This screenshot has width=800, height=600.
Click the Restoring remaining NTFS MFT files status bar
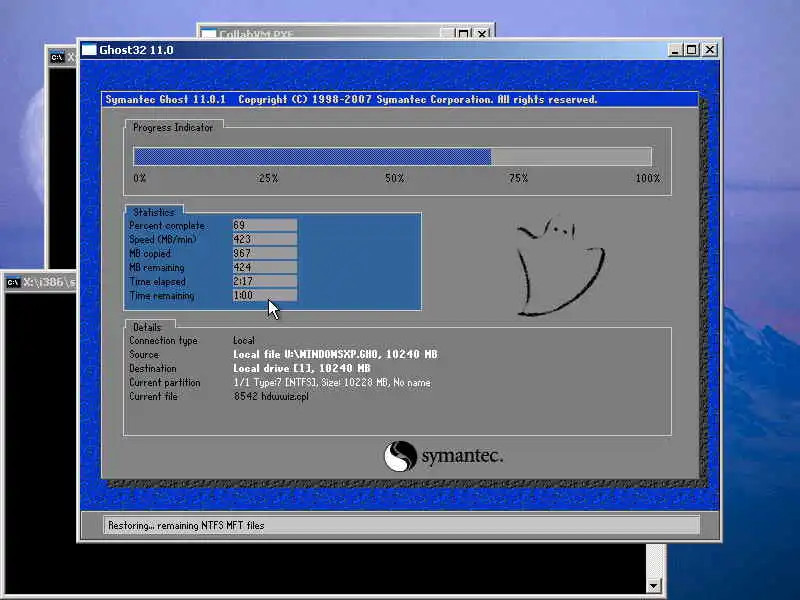(x=402, y=525)
